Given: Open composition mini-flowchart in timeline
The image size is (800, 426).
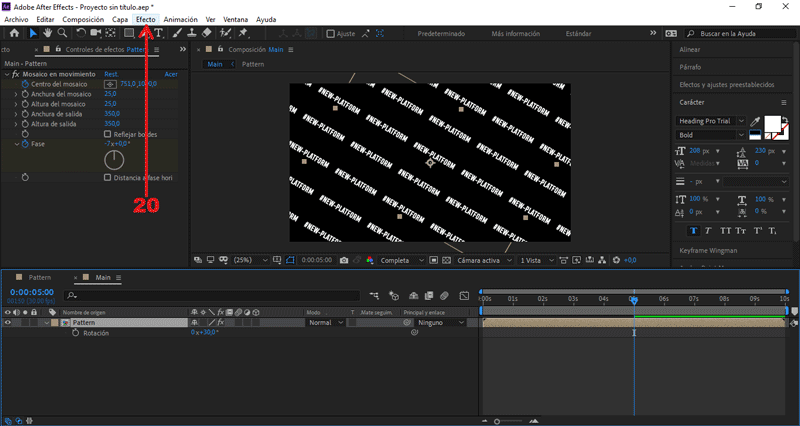Looking at the screenshot, I should (x=374, y=295).
